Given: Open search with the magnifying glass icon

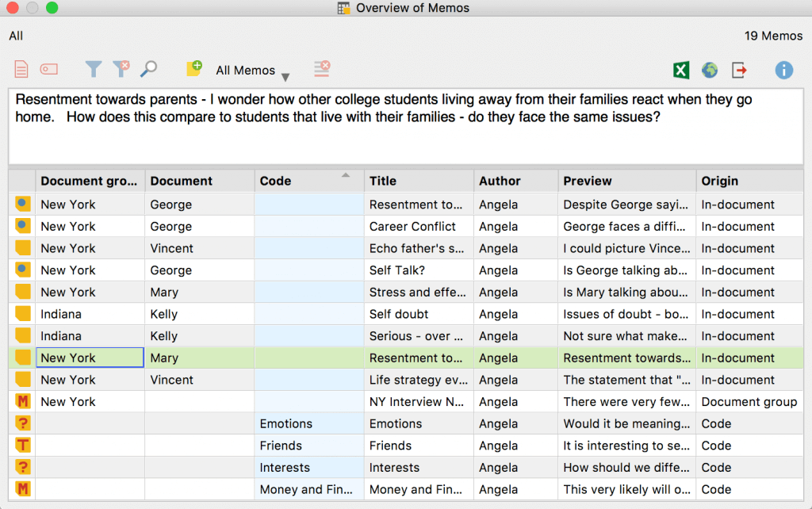Looking at the screenshot, I should click(148, 70).
